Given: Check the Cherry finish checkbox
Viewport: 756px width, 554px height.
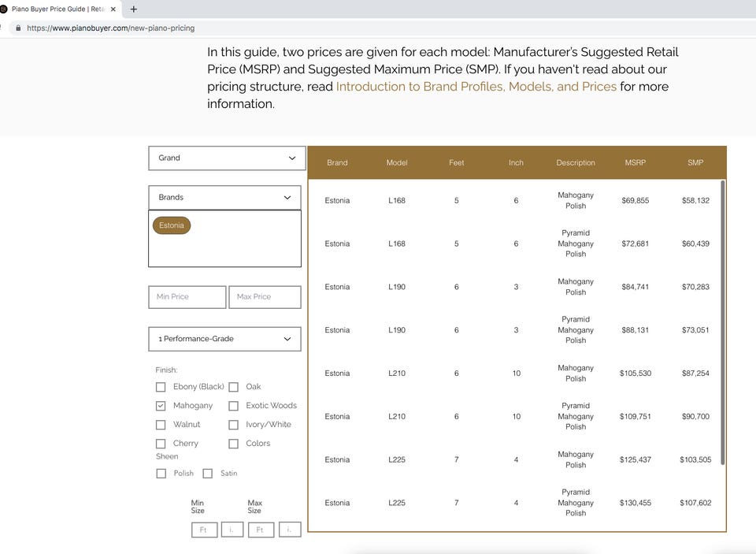Looking at the screenshot, I should (x=161, y=444).
